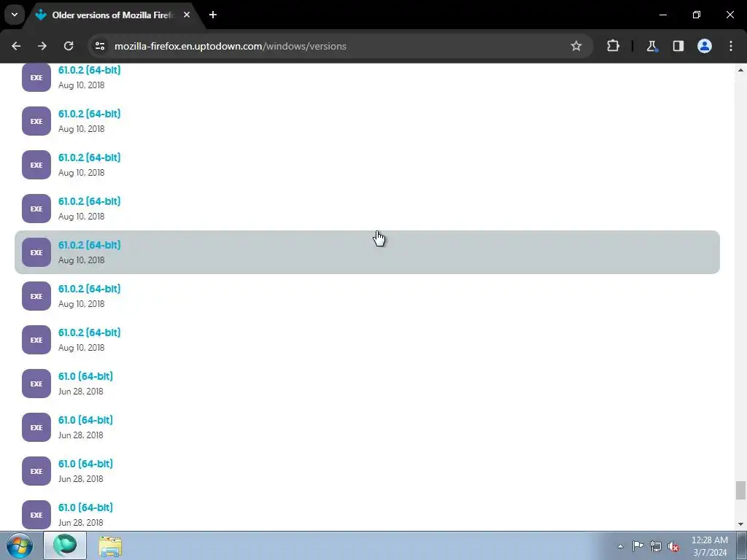This screenshot has height=560, width=747.
Task: Click the scrollbar down arrow
Action: tap(740, 524)
